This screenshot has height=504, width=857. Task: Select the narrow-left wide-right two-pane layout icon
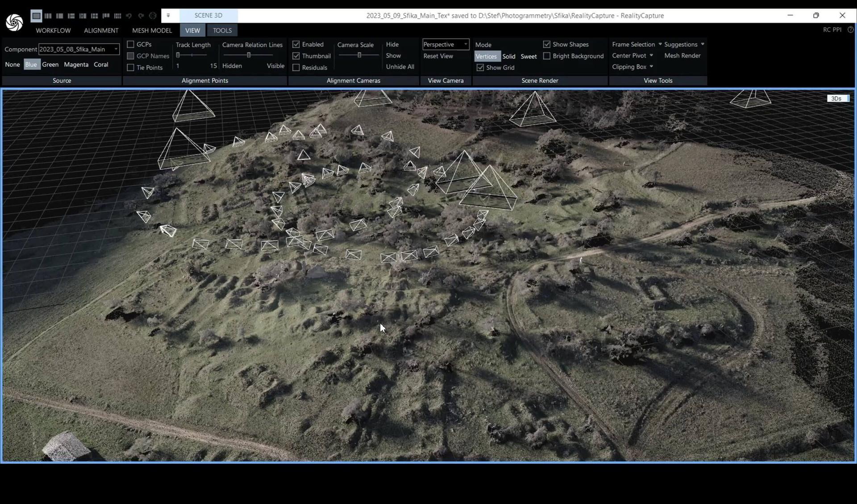click(x=59, y=16)
